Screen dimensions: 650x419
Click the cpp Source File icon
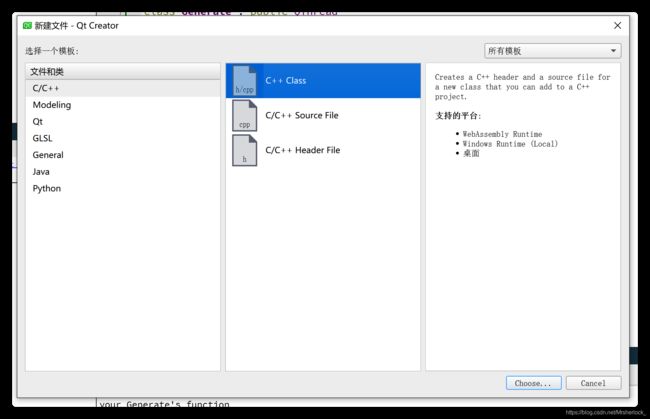(x=245, y=116)
